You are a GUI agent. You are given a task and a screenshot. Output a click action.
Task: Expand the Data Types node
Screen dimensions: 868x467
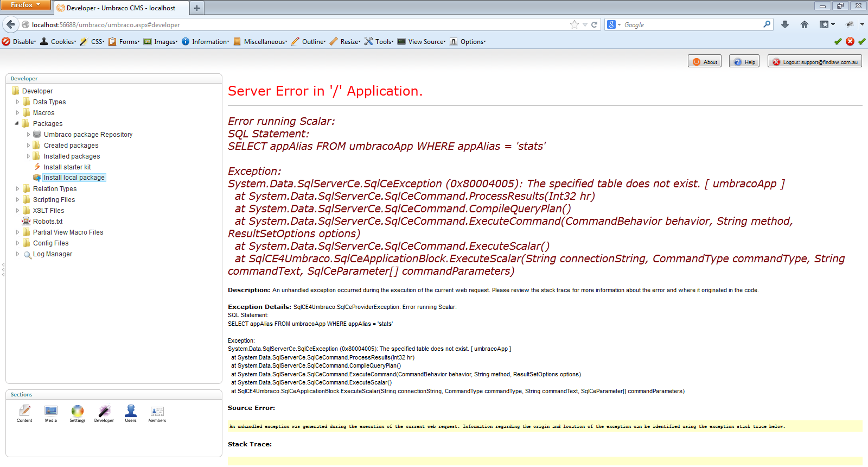point(17,102)
